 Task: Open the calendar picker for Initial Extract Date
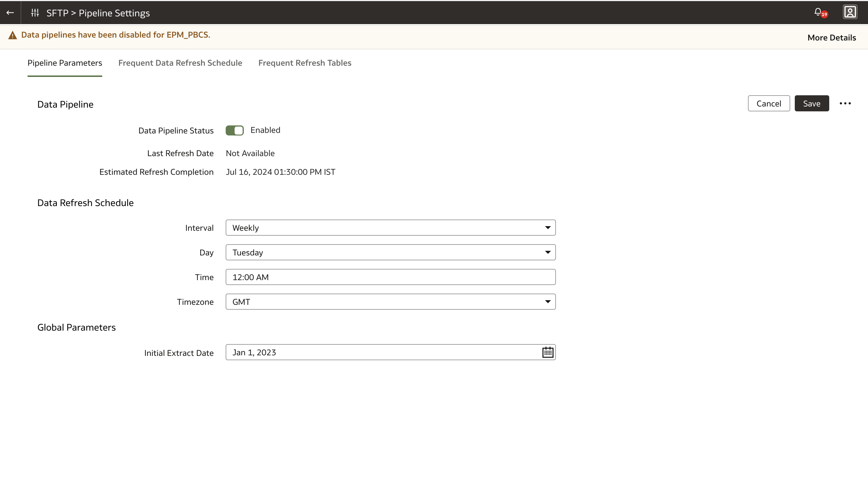(x=548, y=352)
